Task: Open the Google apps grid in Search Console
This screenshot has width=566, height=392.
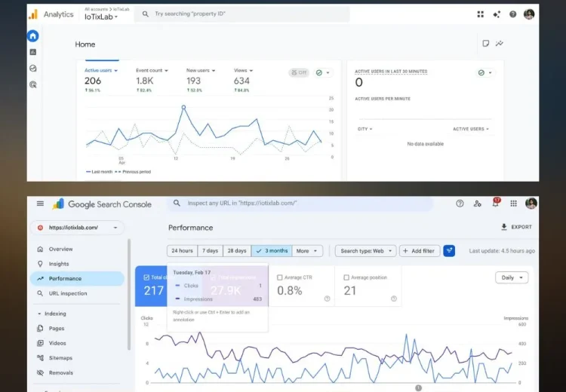Action: pos(513,204)
